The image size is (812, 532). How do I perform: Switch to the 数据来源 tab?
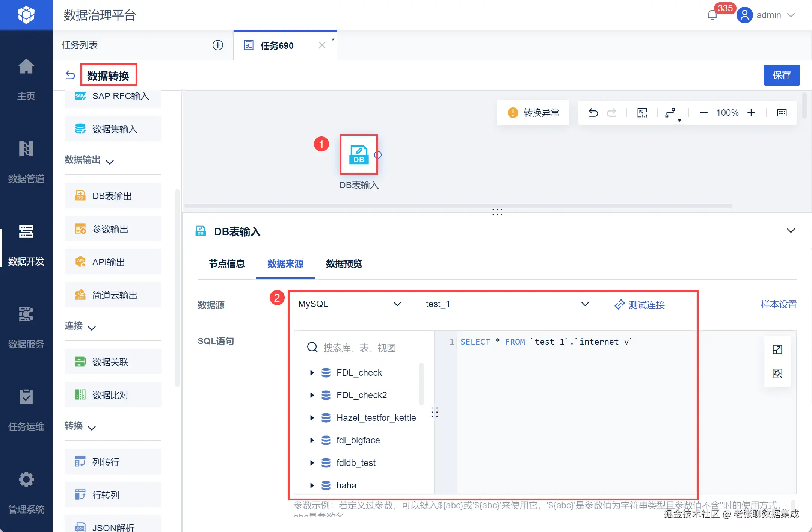point(285,264)
